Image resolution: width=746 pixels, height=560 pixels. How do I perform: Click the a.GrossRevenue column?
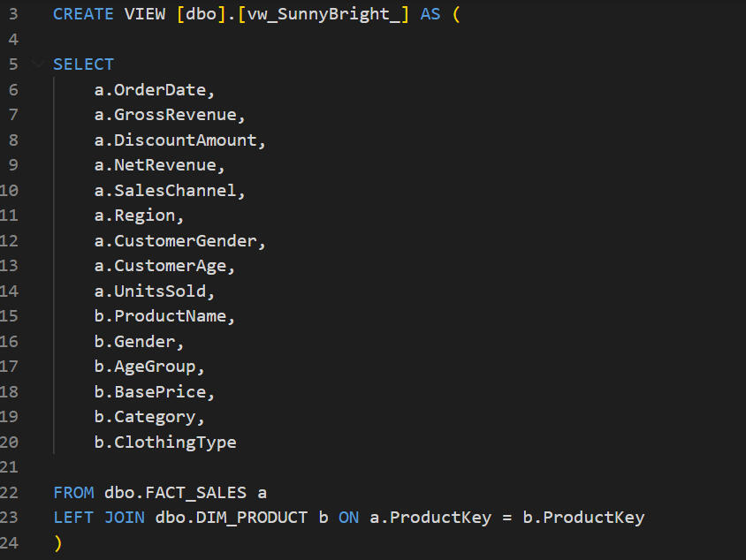(x=170, y=115)
